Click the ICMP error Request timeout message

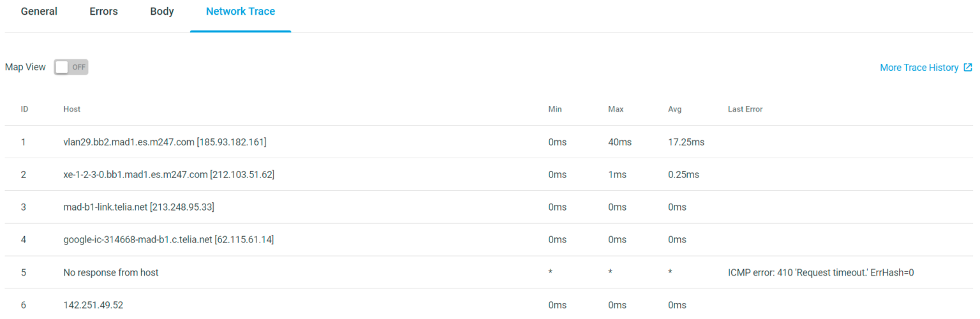pyautogui.click(x=821, y=272)
